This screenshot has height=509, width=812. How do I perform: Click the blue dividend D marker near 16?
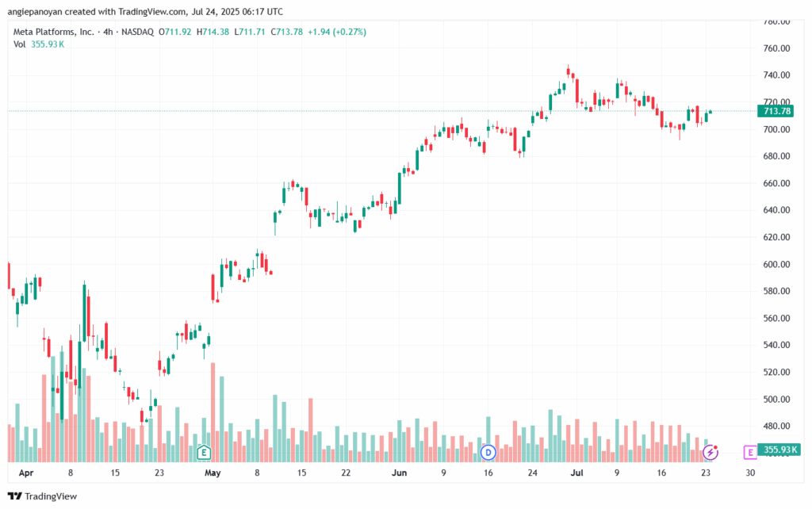[x=488, y=453]
